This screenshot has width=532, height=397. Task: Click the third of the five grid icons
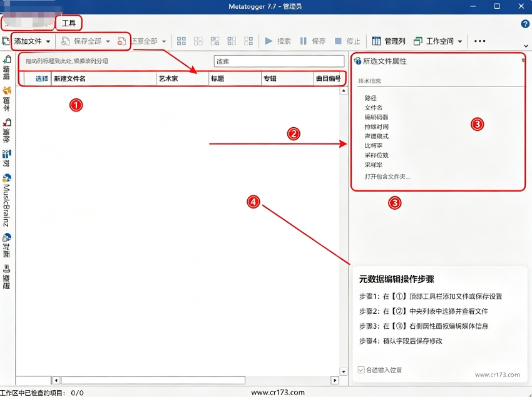215,41
